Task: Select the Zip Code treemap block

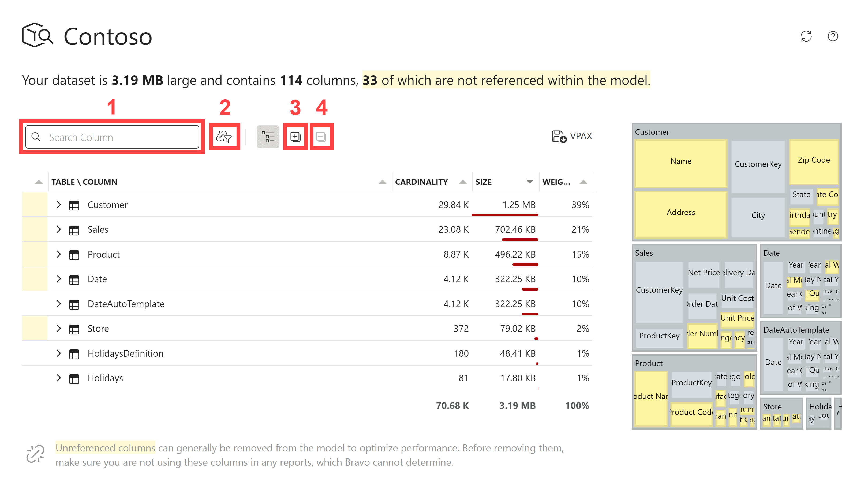Action: point(813,160)
